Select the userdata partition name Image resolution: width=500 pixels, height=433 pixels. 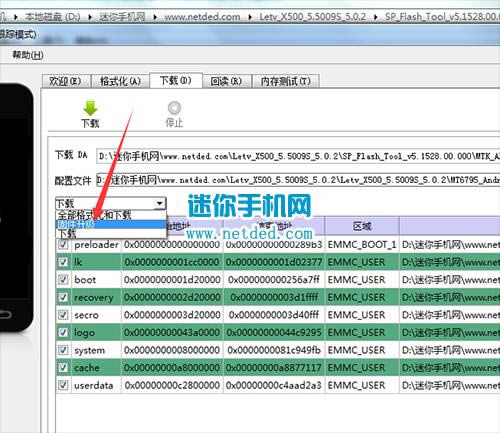(x=93, y=385)
